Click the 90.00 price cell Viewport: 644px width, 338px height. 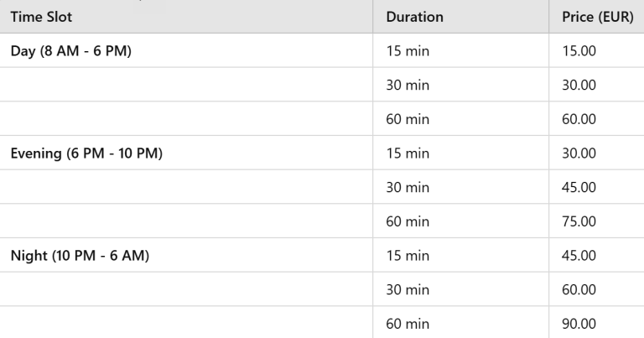[579, 324]
